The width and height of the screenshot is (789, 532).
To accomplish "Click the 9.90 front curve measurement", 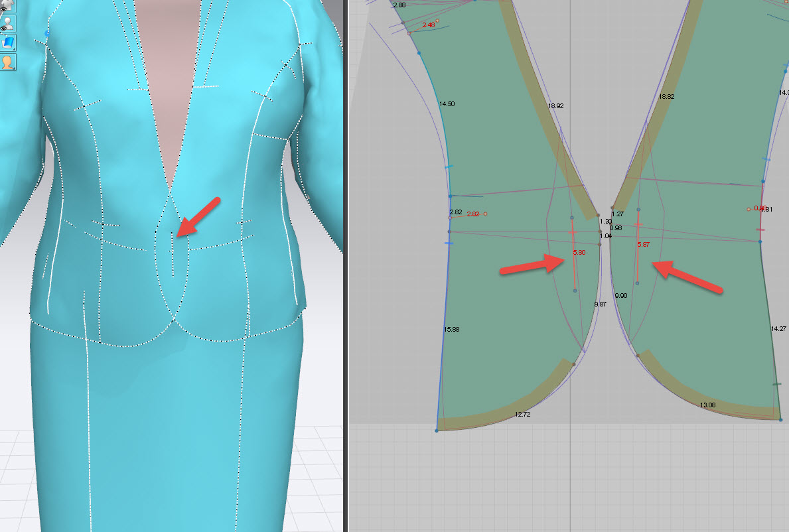I will 621,296.
